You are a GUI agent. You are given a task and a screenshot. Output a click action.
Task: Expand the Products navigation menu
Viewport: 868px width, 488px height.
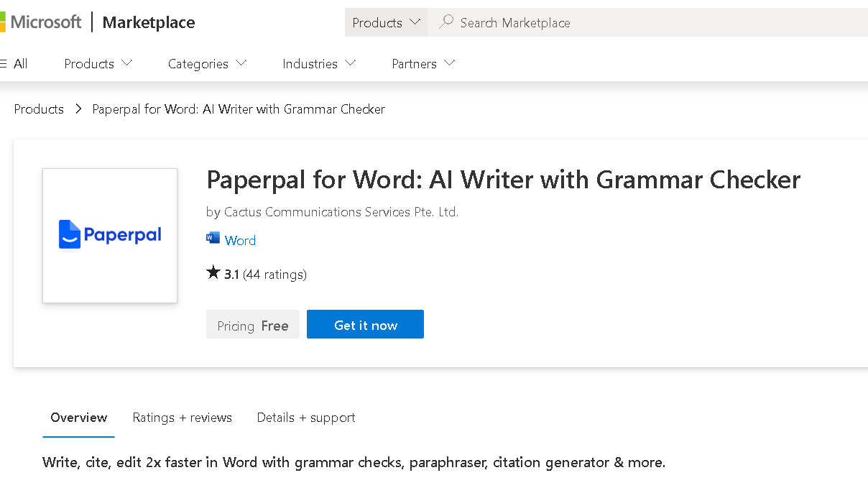(98, 63)
